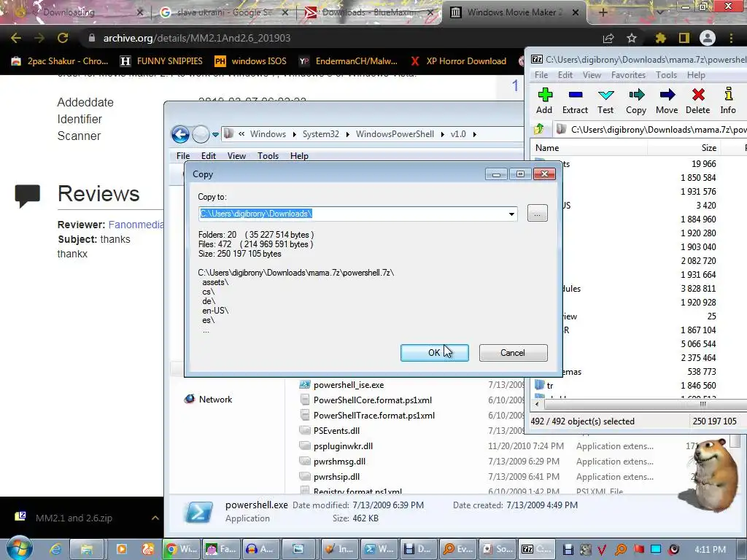Open the Windows Explorer taskbar icon
Image resolution: width=747 pixels, height=560 pixels.
pyautogui.click(x=86, y=549)
